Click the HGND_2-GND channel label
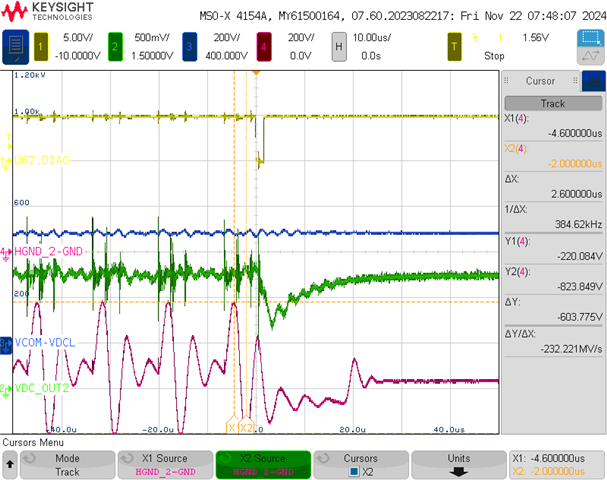 point(48,252)
